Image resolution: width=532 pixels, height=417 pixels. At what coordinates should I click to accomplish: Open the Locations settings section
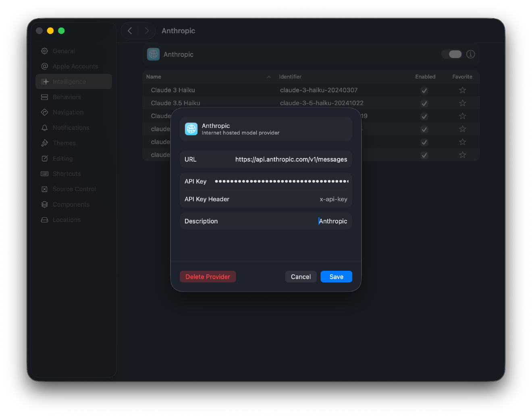point(66,220)
